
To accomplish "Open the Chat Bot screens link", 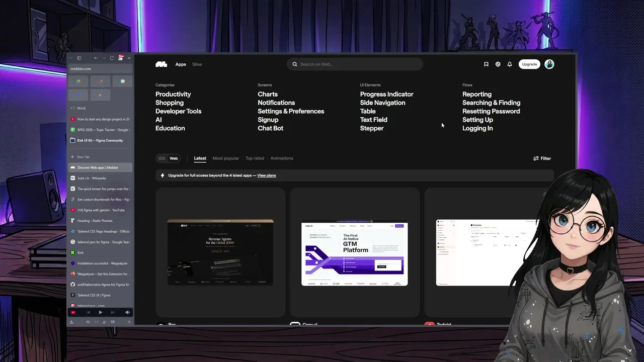I will pyautogui.click(x=271, y=128).
